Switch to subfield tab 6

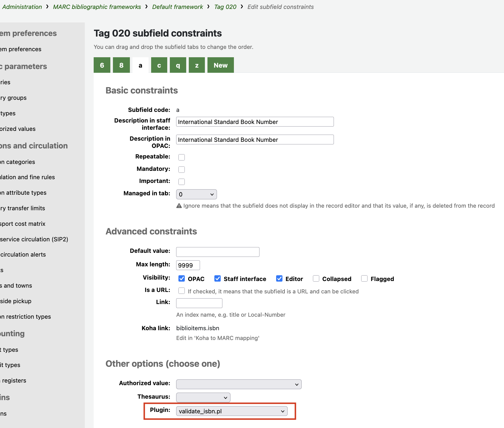coord(102,65)
